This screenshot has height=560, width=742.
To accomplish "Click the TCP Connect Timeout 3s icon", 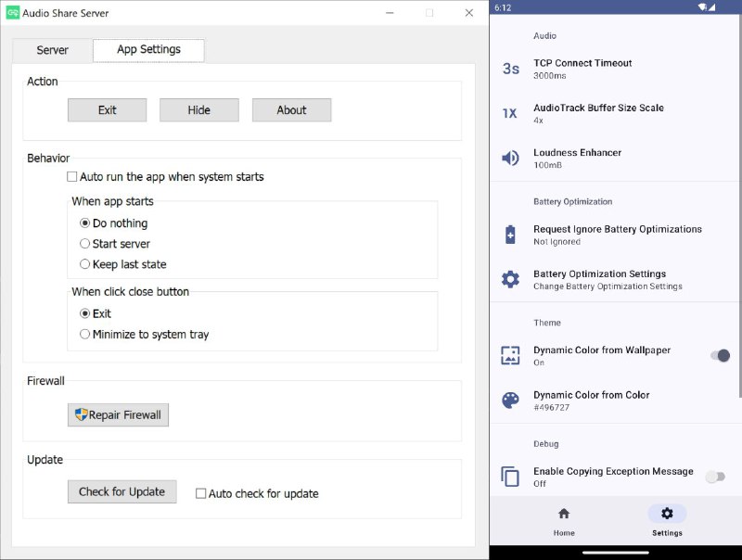I will click(x=510, y=69).
